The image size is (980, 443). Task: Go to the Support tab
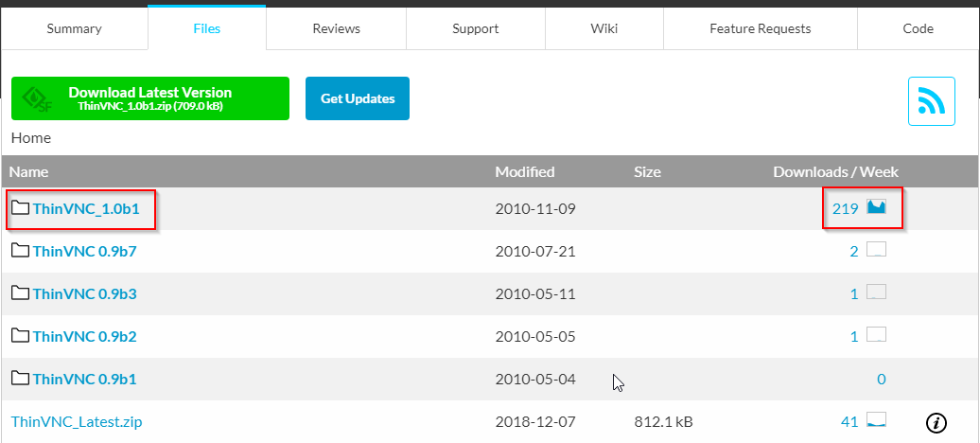click(475, 28)
